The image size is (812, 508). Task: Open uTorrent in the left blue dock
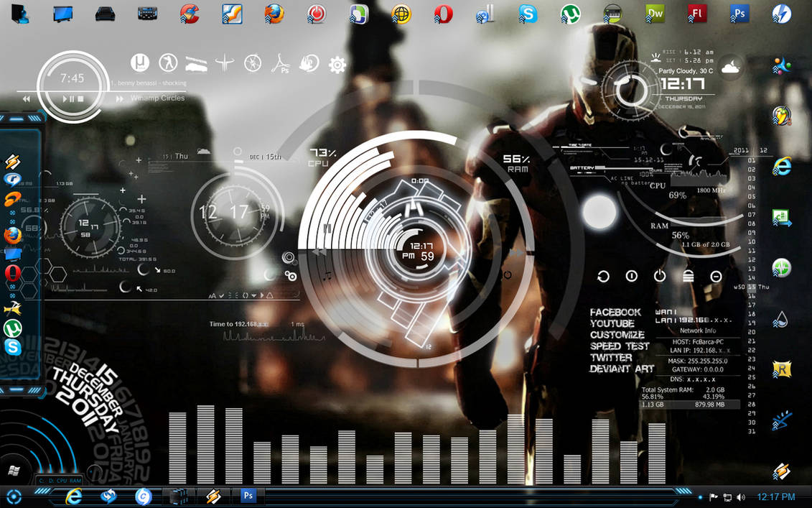coord(12,328)
